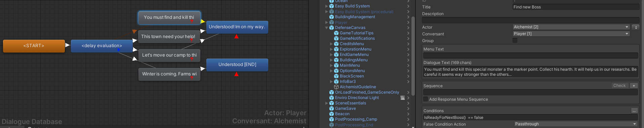644x128 pixels.
Task: Enable Add Response Menu Sequence checkbox
Action: [x=426, y=99]
